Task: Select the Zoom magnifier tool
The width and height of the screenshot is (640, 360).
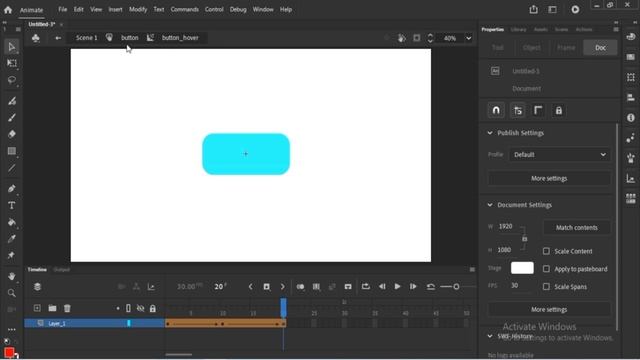Action: pos(11,293)
